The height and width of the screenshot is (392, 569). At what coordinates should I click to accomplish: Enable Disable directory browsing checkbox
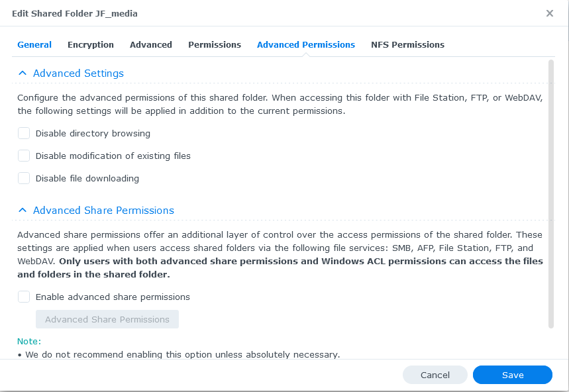(x=24, y=133)
